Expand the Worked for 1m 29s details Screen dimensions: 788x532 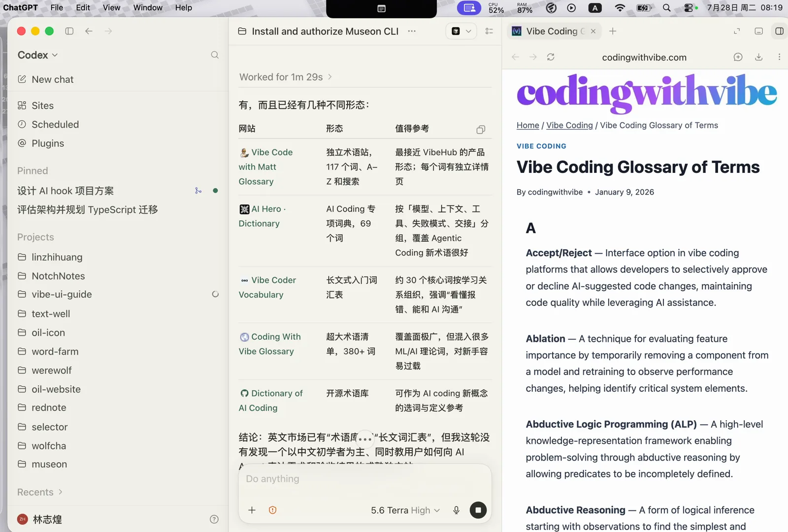(x=286, y=77)
